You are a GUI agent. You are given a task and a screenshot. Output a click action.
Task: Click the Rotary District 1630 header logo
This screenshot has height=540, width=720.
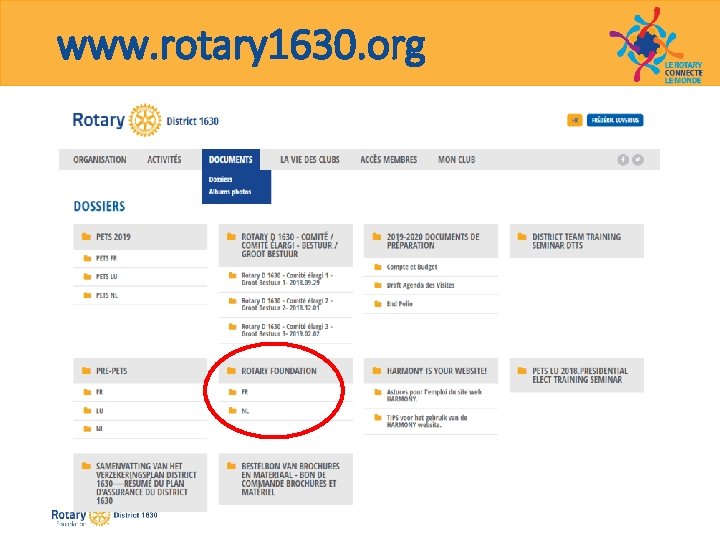145,120
